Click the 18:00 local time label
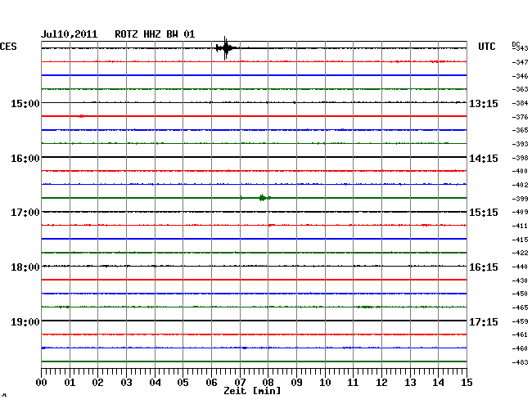Screen dimensions: 532x404 [x=25, y=267]
